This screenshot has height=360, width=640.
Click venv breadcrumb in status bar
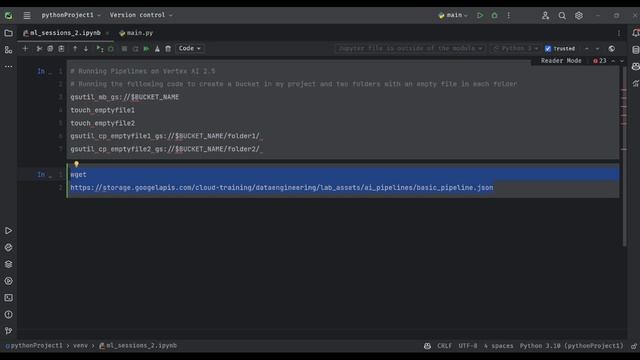tap(80, 345)
